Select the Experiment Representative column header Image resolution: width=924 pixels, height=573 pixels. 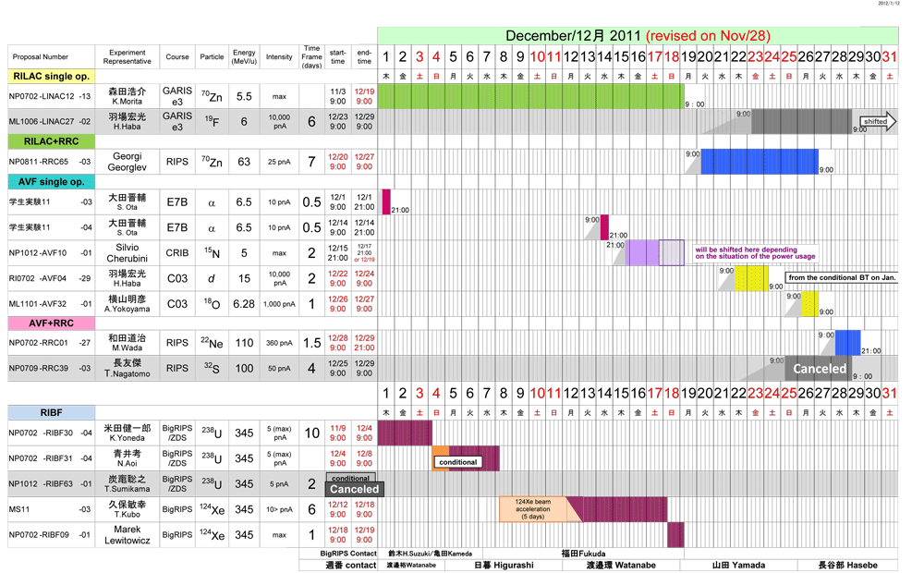[128, 56]
